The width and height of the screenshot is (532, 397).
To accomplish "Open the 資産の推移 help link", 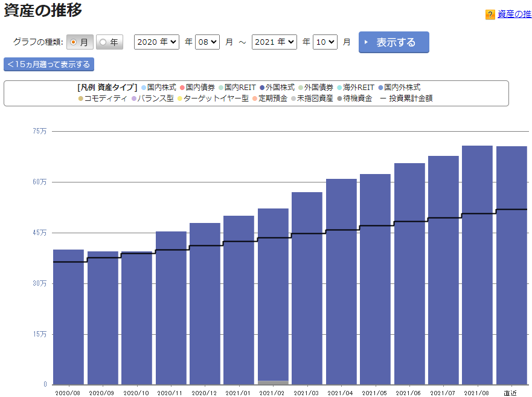I will click(514, 15).
